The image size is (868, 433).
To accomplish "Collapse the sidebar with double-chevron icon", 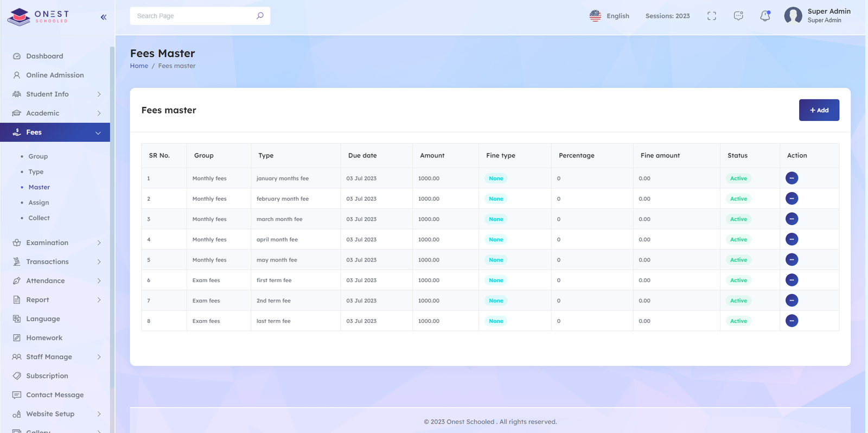I will pyautogui.click(x=104, y=17).
